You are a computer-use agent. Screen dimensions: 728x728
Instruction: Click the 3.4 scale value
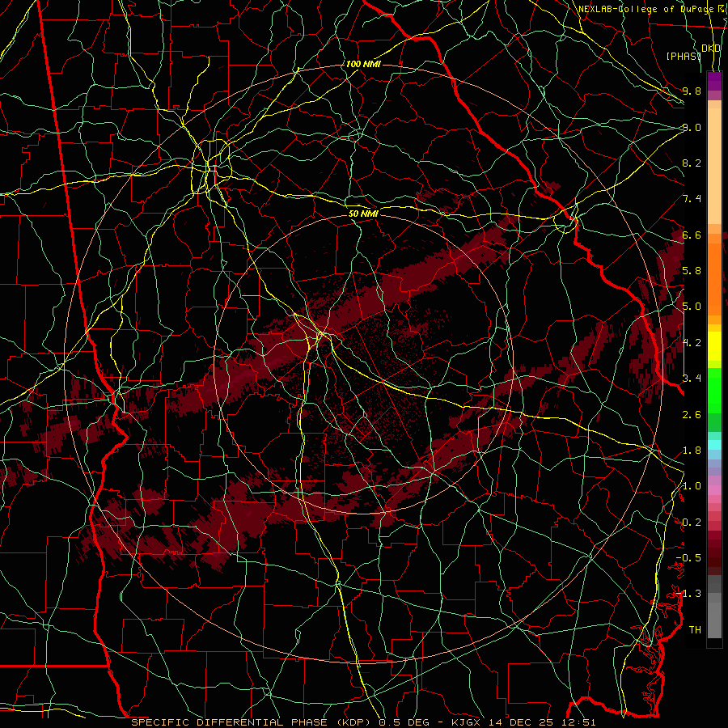(692, 379)
